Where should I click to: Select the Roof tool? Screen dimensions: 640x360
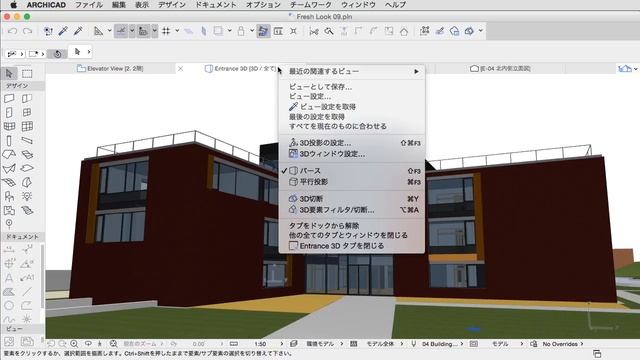(9, 155)
